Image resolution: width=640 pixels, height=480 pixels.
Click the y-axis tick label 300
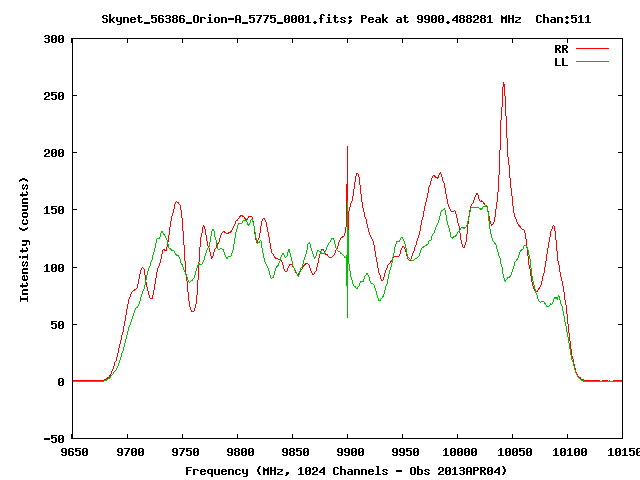point(54,39)
